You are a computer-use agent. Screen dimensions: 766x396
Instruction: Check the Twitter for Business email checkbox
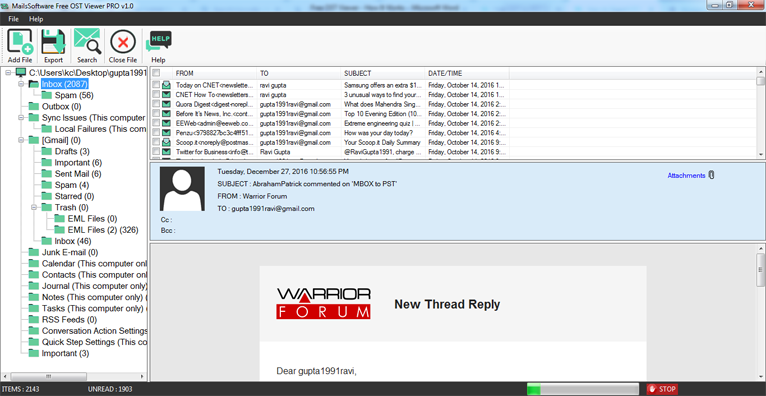156,151
